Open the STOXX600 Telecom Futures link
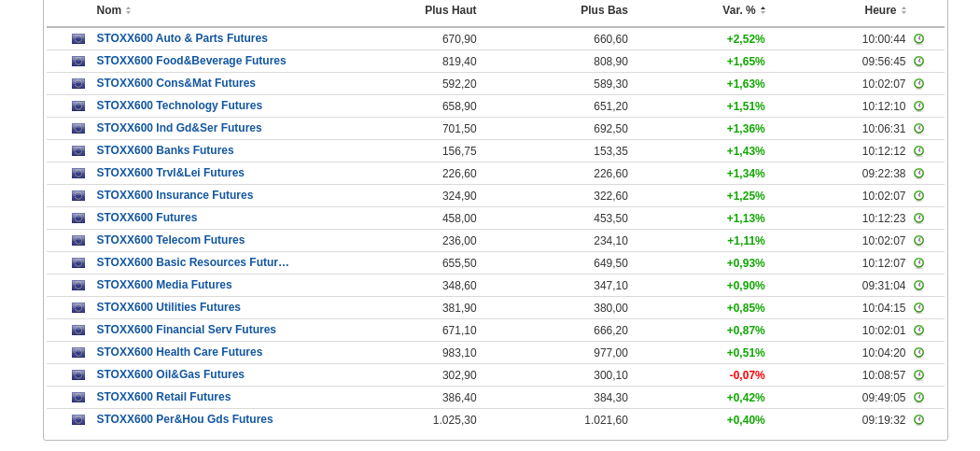Image resolution: width=980 pixels, height=451 pixels. [x=171, y=241]
